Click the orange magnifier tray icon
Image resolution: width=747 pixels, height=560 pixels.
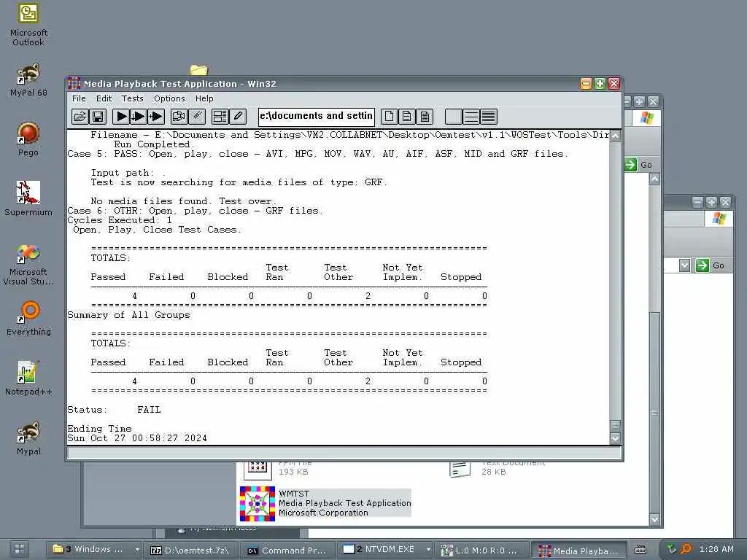[686, 549]
